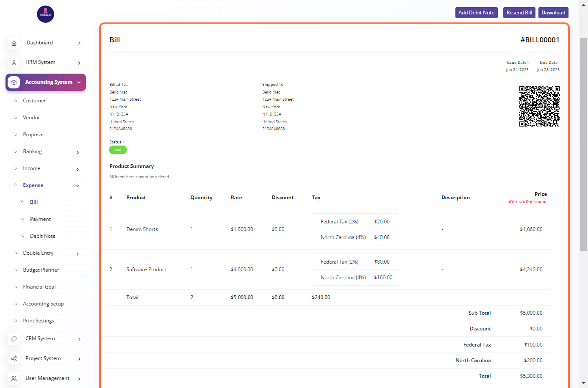This screenshot has width=588, height=388.
Task: Open the Debit Note menu item
Action: click(x=42, y=236)
